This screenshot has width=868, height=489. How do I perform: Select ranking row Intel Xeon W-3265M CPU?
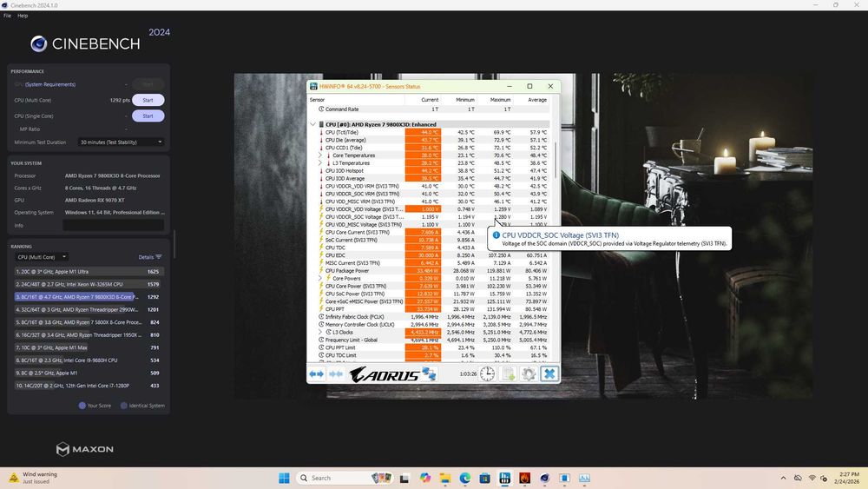(88, 284)
